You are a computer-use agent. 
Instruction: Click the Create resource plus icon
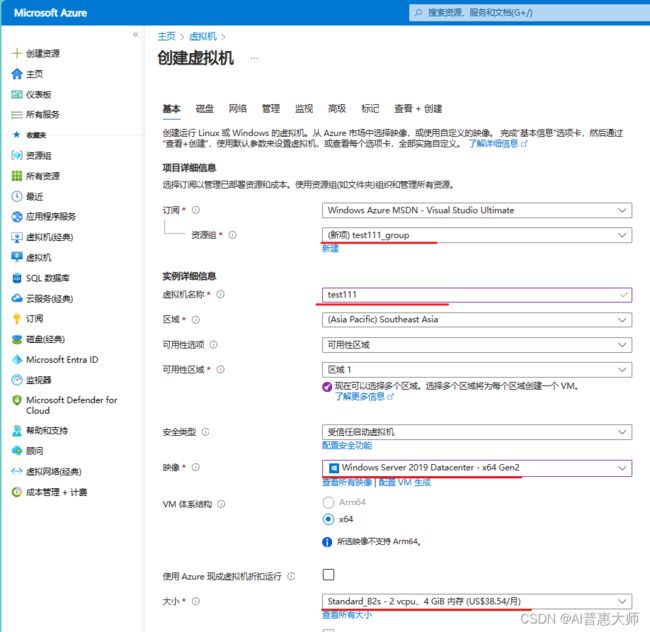pyautogui.click(x=17, y=53)
